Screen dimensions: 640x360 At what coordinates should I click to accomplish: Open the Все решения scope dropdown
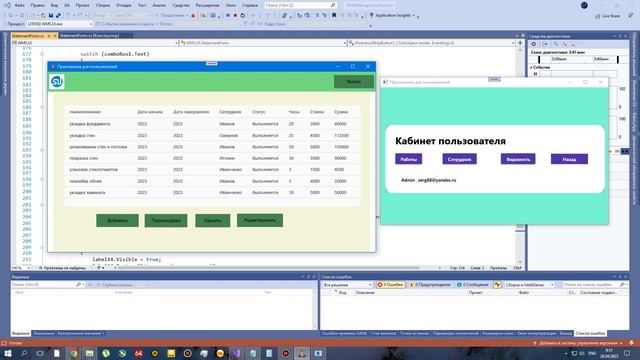click(x=347, y=284)
